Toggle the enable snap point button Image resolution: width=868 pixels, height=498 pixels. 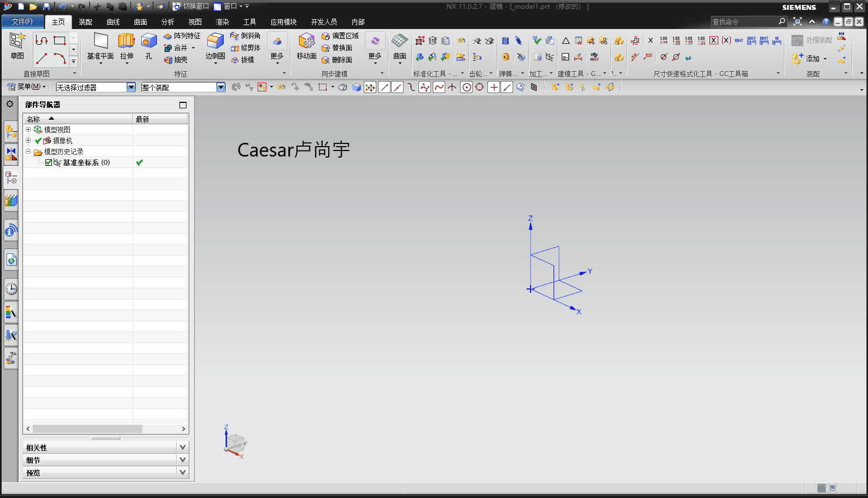[370, 88]
